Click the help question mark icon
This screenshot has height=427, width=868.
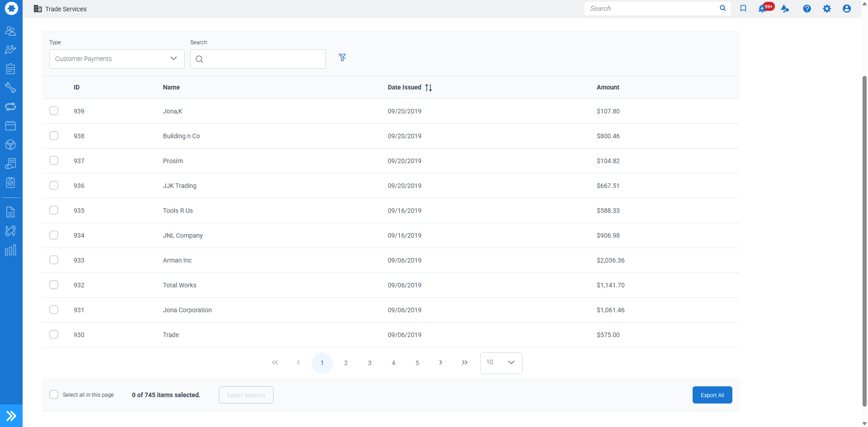[x=807, y=9]
